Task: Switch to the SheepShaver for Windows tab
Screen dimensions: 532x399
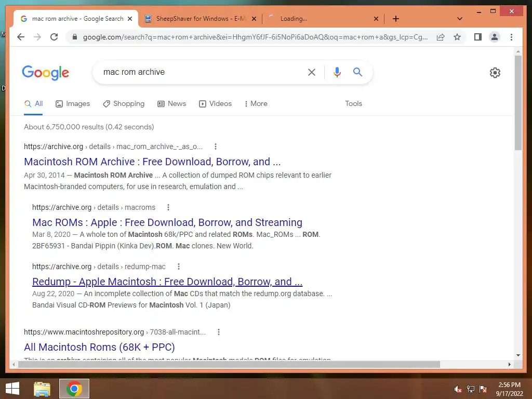Action: [201, 19]
